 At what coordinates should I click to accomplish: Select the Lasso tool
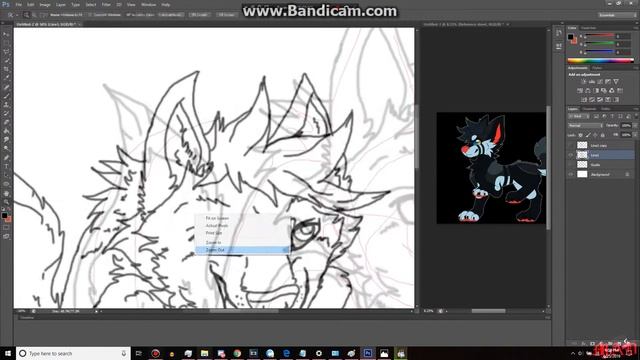[x=6, y=52]
